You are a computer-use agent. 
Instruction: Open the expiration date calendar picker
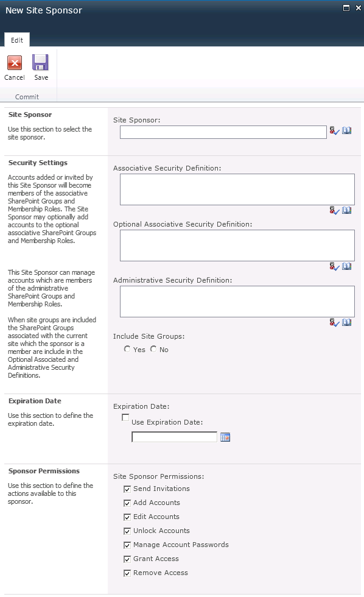[225, 437]
